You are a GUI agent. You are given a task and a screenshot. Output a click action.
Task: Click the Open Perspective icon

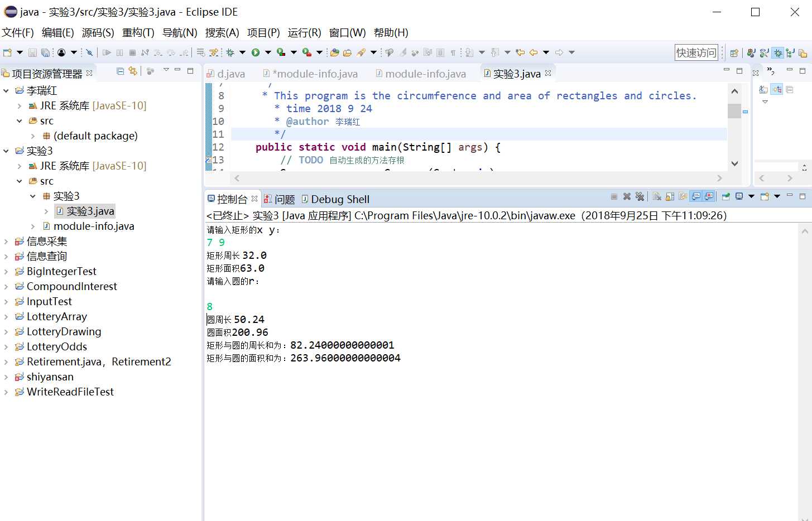(734, 53)
